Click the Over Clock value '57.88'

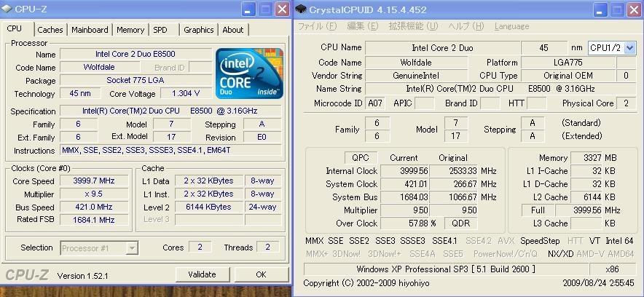tap(405, 223)
